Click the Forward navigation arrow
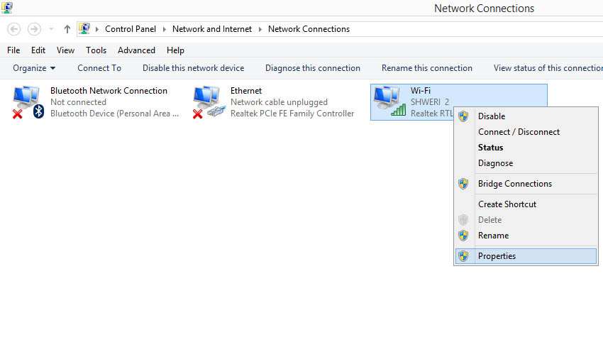Viewport: 603px width, 364px height. coord(34,29)
